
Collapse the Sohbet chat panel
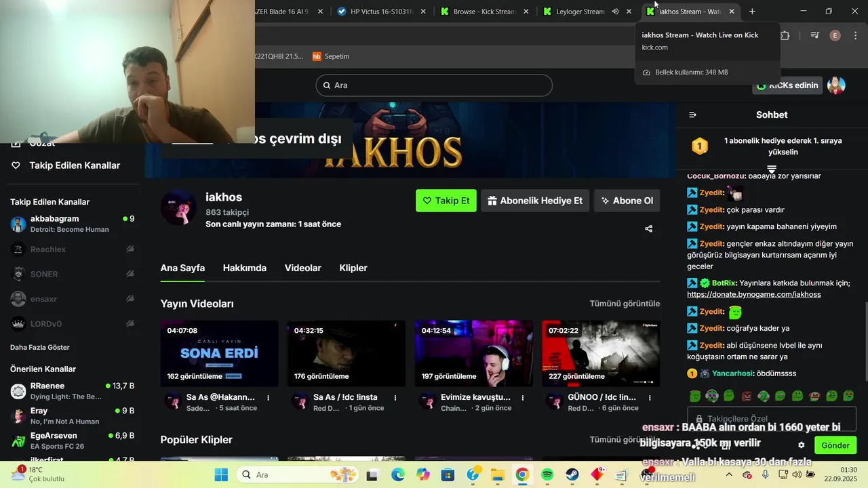click(692, 115)
